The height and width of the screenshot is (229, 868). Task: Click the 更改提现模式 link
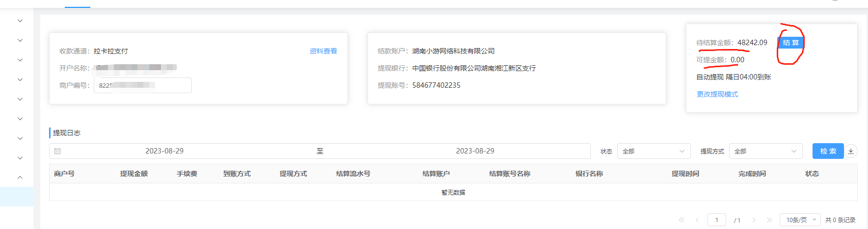click(x=717, y=94)
